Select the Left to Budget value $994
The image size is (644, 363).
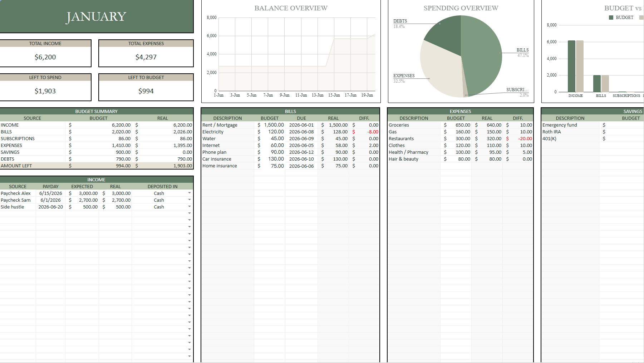pos(146,91)
